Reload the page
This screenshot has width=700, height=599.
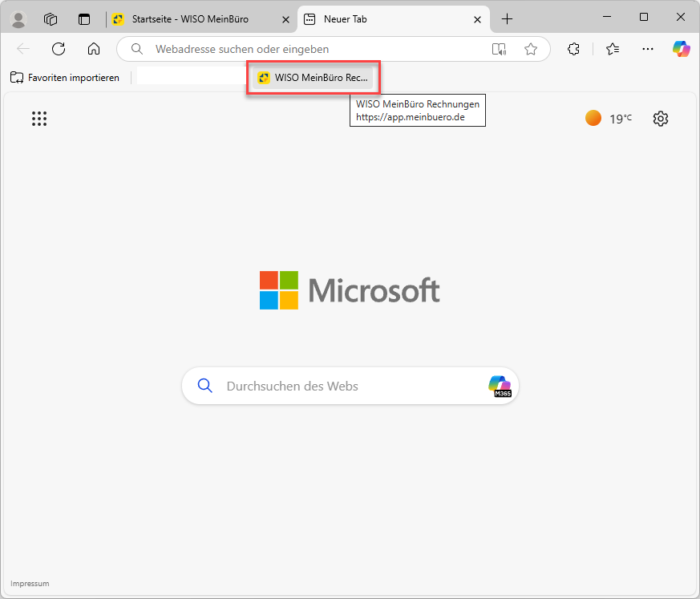click(x=59, y=49)
